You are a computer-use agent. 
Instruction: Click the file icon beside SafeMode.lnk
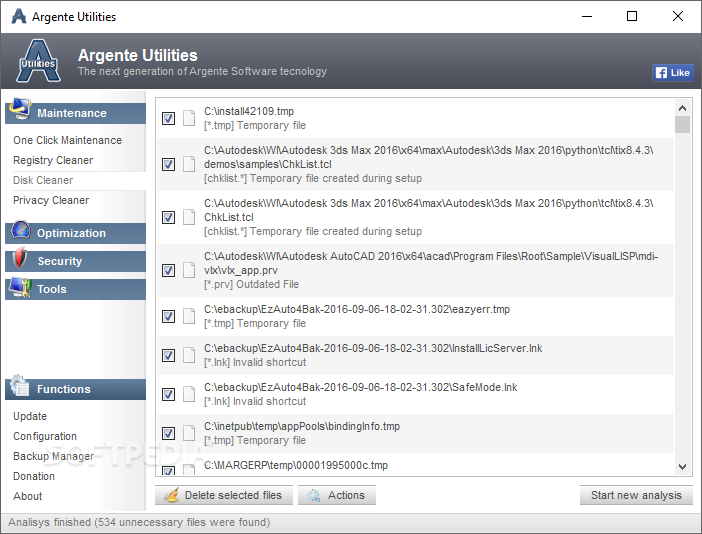[189, 394]
